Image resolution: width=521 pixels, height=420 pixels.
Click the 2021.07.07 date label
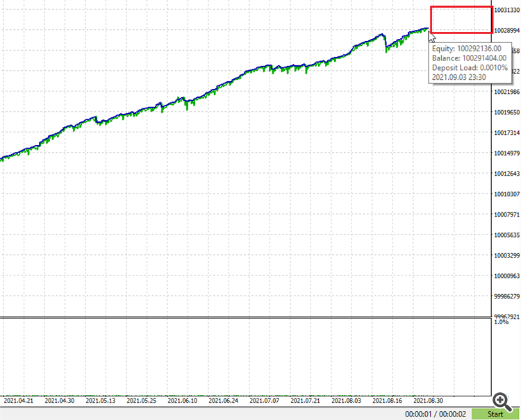264,401
